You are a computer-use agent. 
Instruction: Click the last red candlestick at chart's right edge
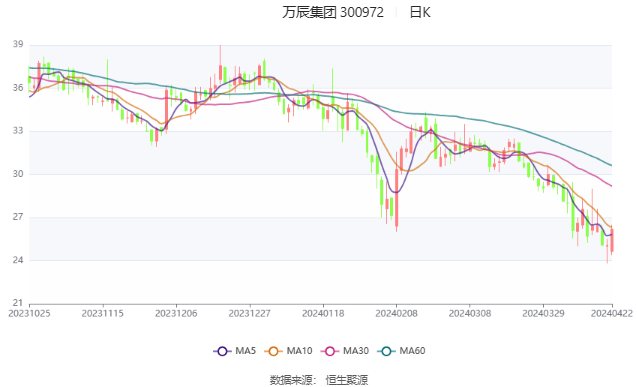click(x=612, y=240)
